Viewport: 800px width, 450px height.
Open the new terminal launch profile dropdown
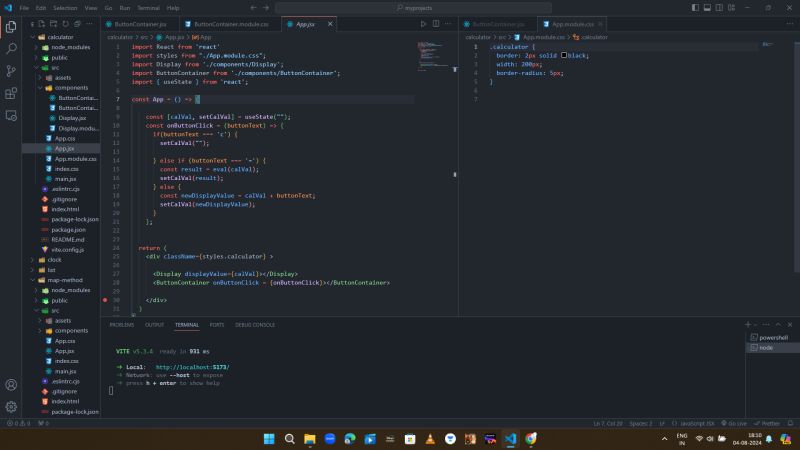pos(757,325)
